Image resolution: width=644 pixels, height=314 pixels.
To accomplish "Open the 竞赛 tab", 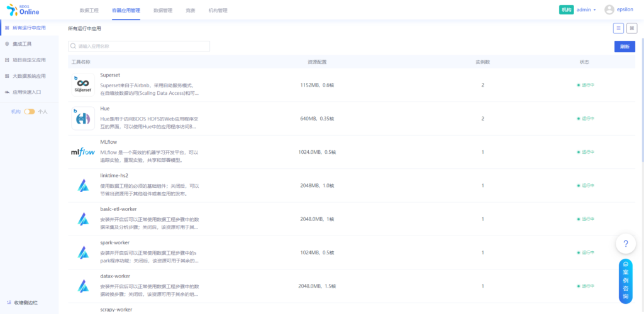I will [191, 11].
